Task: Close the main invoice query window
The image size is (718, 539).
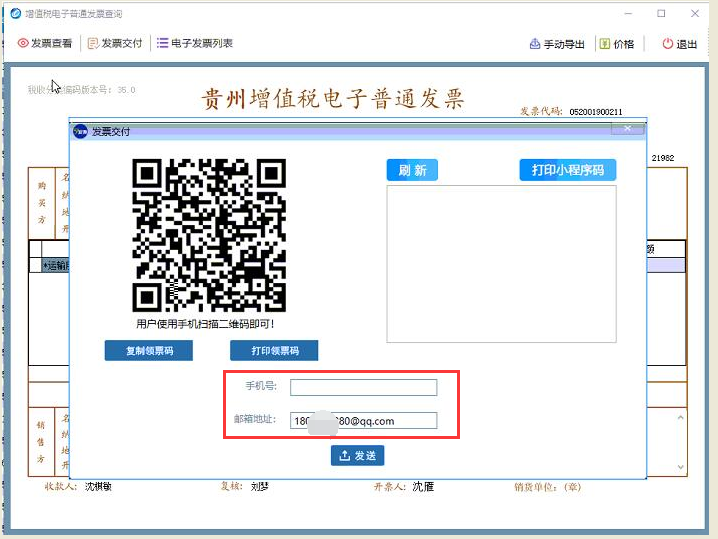Action: click(695, 14)
